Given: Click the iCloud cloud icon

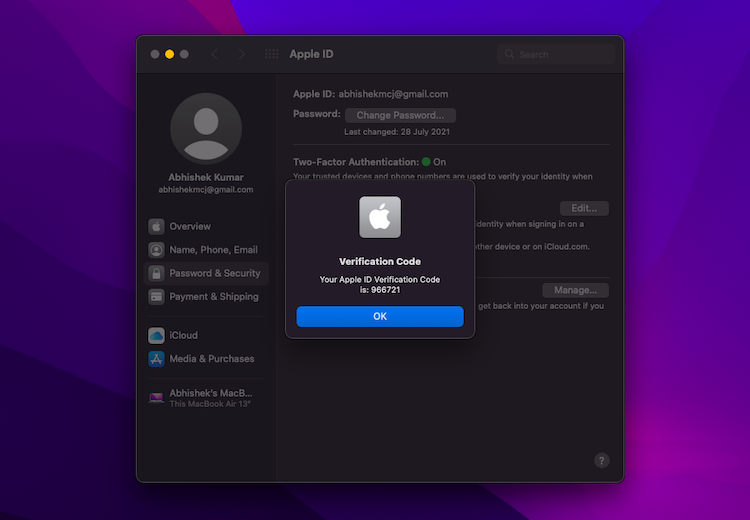Looking at the screenshot, I should click(156, 335).
